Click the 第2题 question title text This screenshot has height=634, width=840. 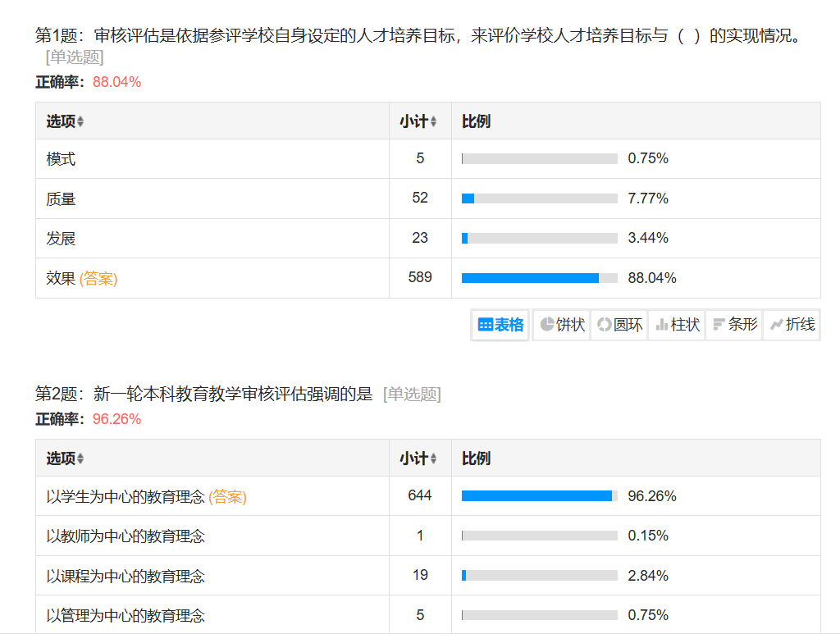pos(203,395)
